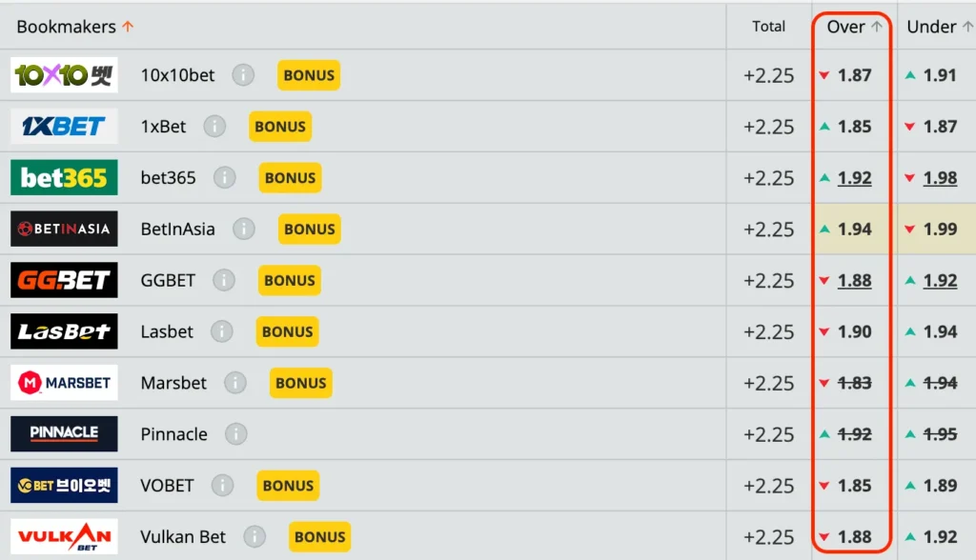Screen dimensions: 976x560
Task: Open Vulkan Bet BONUS offer
Action: click(x=319, y=536)
